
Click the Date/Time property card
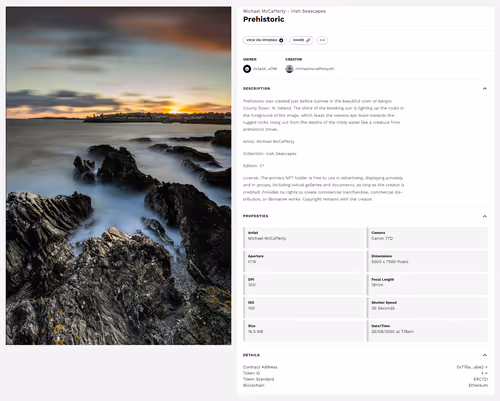427,331
